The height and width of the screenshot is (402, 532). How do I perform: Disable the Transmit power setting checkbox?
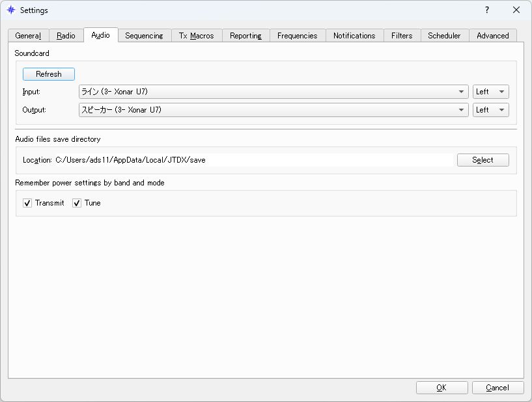click(27, 203)
